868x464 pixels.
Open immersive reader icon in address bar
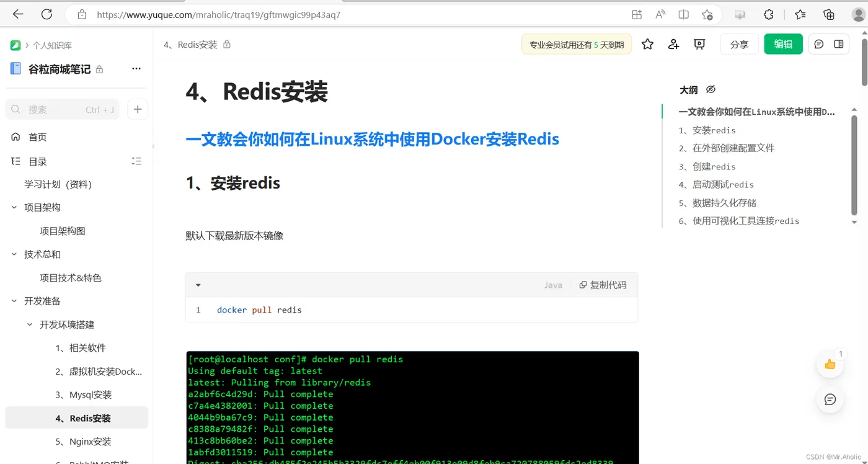pos(683,14)
